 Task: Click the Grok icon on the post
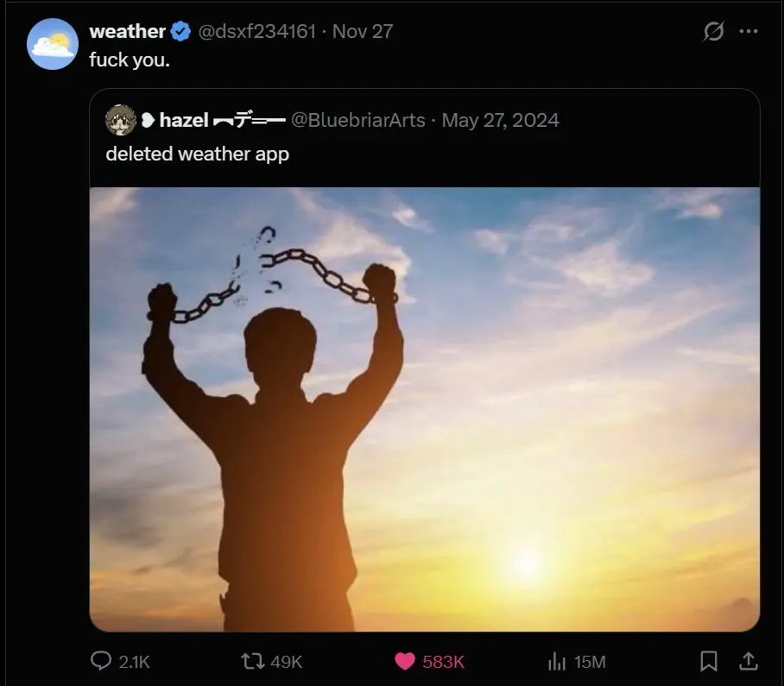pos(713,32)
